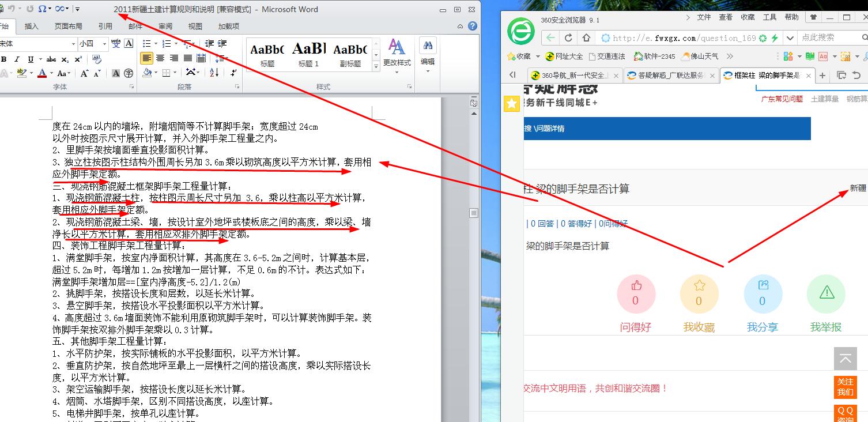Click text highlight color swatch in Word
Screen dimensions: 868x422
(x=22, y=73)
